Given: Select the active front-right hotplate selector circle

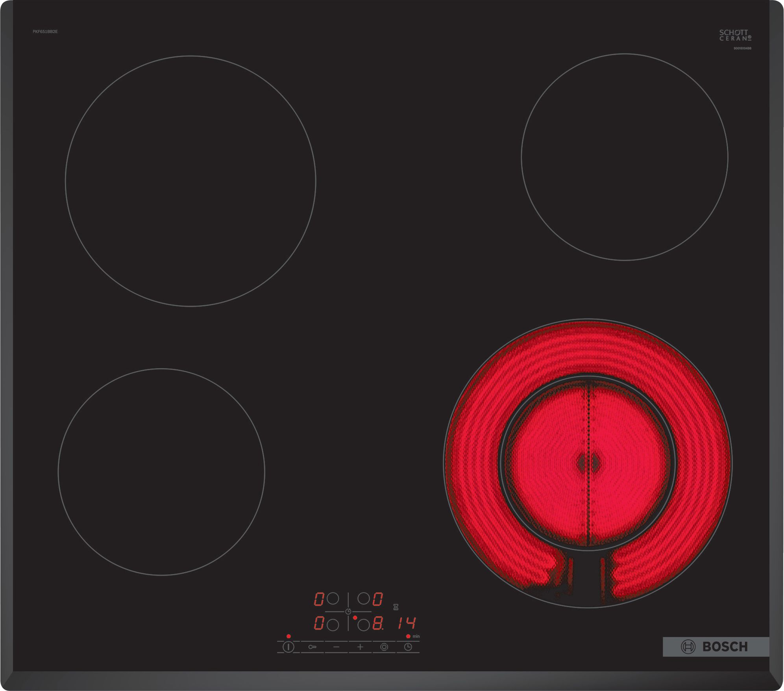Looking at the screenshot, I should (364, 625).
